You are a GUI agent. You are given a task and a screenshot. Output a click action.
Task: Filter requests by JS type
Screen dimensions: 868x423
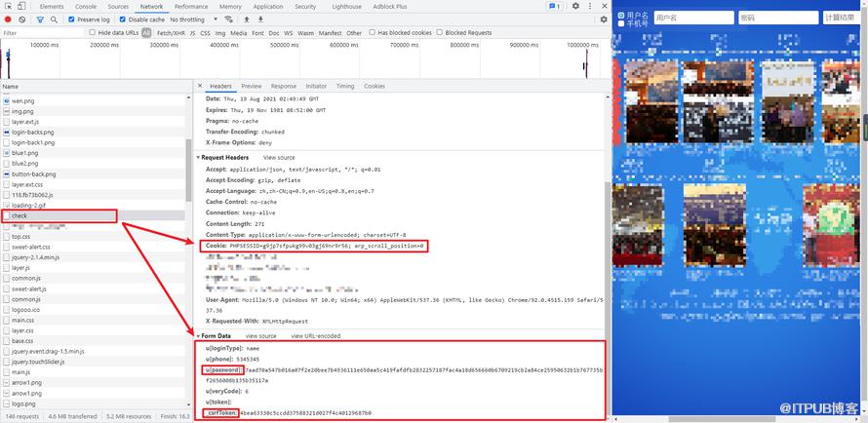pos(193,33)
